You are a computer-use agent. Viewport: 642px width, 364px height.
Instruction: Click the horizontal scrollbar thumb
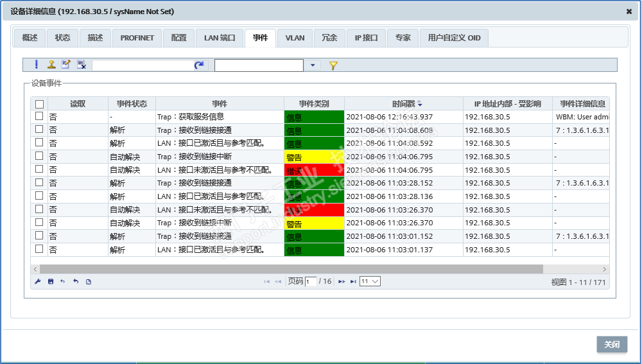(291, 269)
